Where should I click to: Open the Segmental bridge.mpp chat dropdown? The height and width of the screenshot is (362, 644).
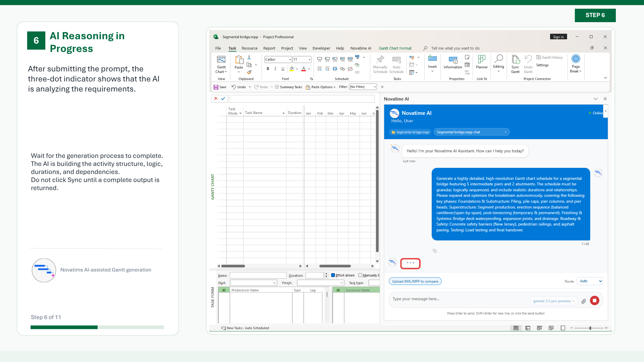[472, 132]
